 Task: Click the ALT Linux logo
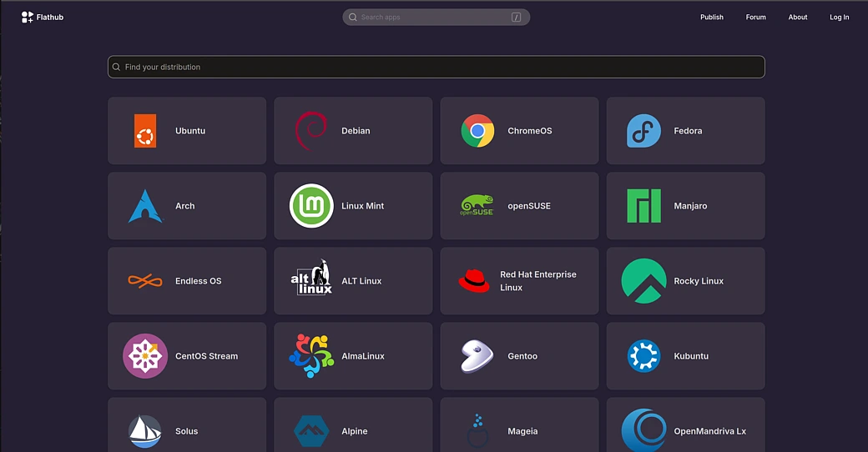pos(311,277)
